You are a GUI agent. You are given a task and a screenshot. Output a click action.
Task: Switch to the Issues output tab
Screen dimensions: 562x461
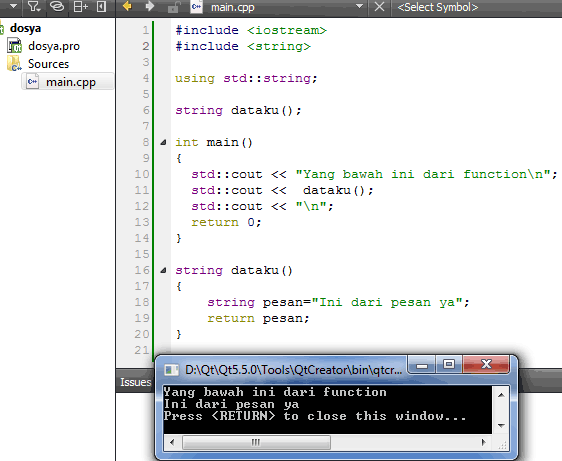tap(135, 382)
